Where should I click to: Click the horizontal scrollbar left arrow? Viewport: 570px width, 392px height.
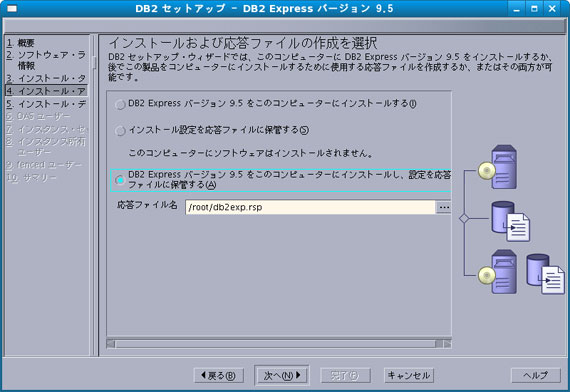coord(111,344)
